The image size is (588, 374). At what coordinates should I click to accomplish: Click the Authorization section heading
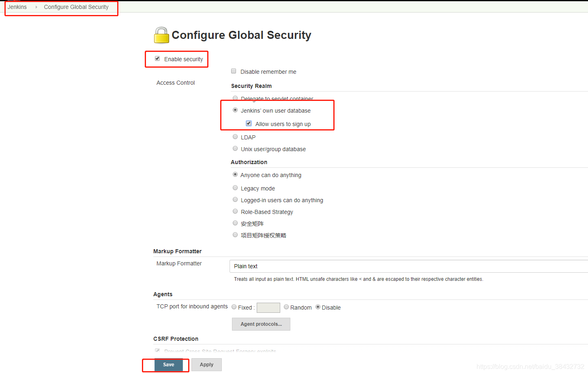tap(249, 162)
